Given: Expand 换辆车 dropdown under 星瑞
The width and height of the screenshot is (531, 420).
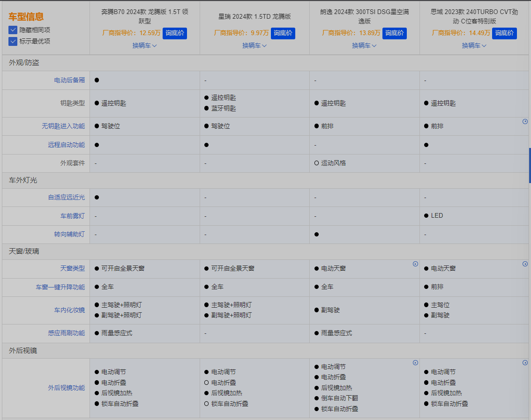Looking at the screenshot, I should click(x=254, y=45).
